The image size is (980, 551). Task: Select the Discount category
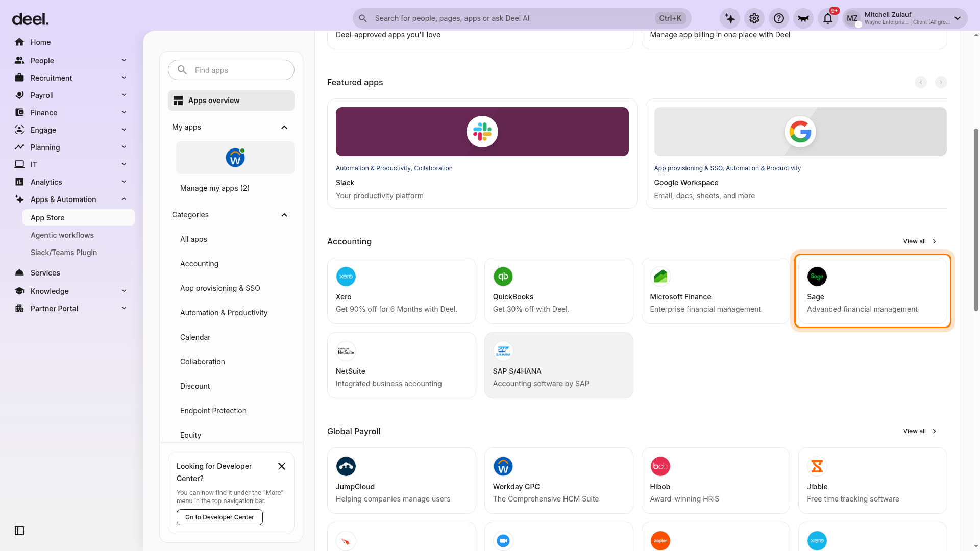pos(195,386)
